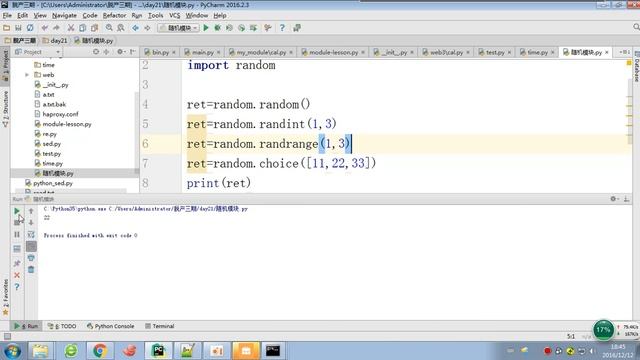This screenshot has height=360, width=640.
Task: Clear the Run console with trash icon
Action: click(x=31, y=270)
